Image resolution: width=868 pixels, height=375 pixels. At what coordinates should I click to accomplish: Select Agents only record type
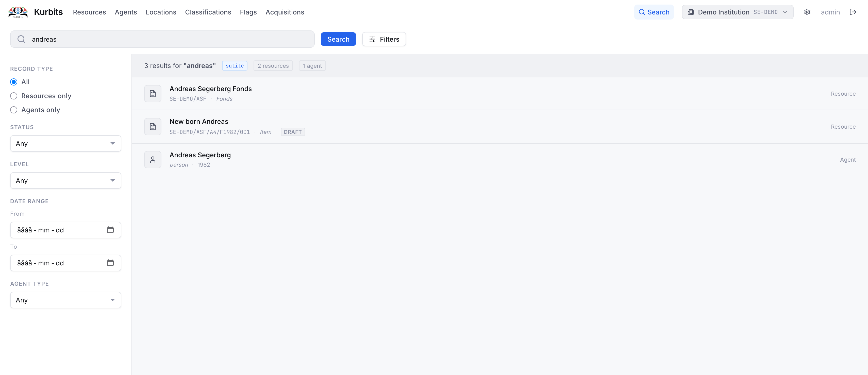pyautogui.click(x=14, y=110)
